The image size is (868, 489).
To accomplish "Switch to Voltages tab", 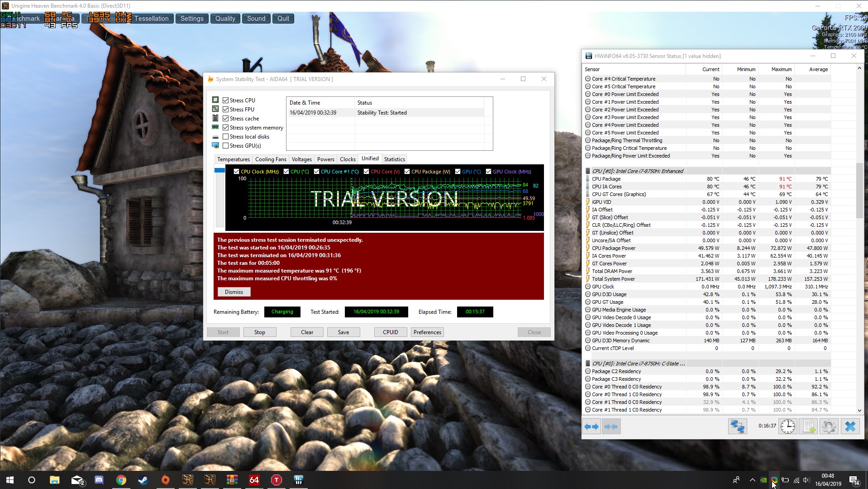I will point(301,159).
